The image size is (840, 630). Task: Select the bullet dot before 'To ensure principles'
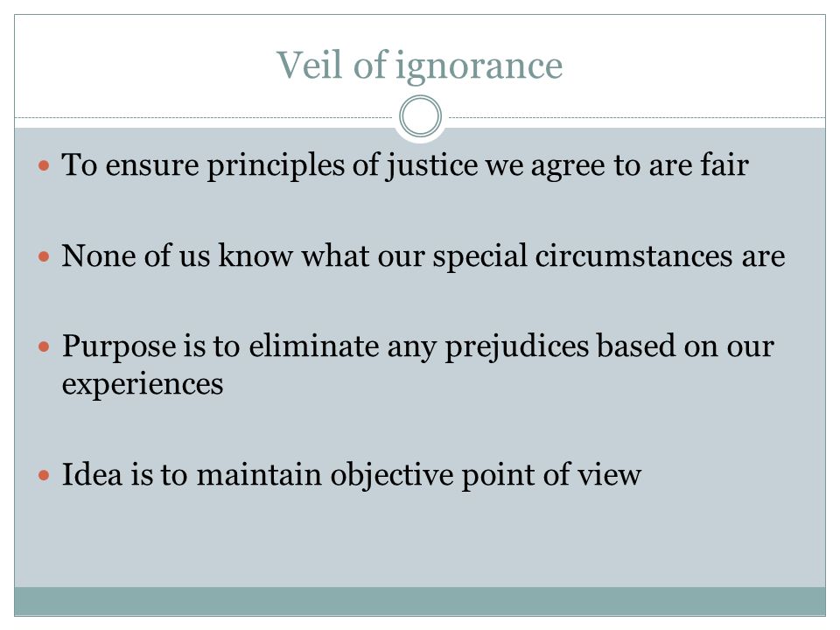pyautogui.click(x=44, y=165)
